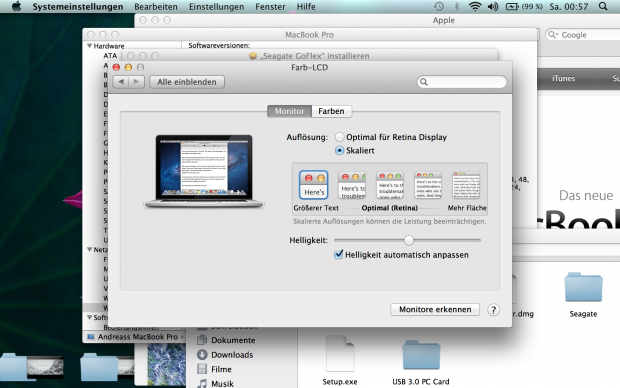The image size is (620, 388).
Task: Open help with the question mark button
Action: 493,310
